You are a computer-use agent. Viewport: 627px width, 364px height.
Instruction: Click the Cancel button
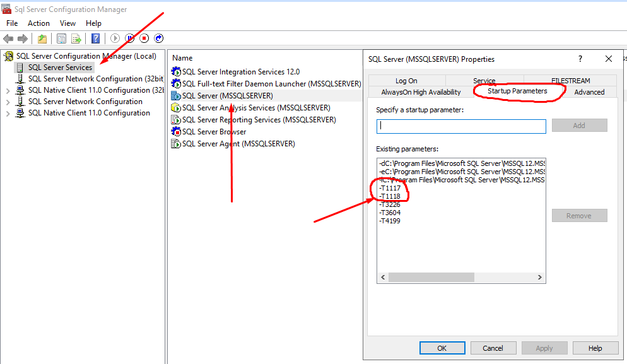(493, 348)
